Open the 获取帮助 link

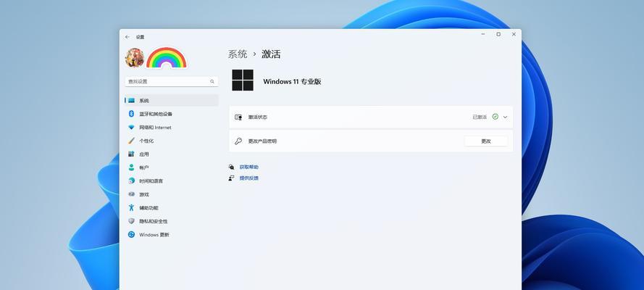pos(249,167)
